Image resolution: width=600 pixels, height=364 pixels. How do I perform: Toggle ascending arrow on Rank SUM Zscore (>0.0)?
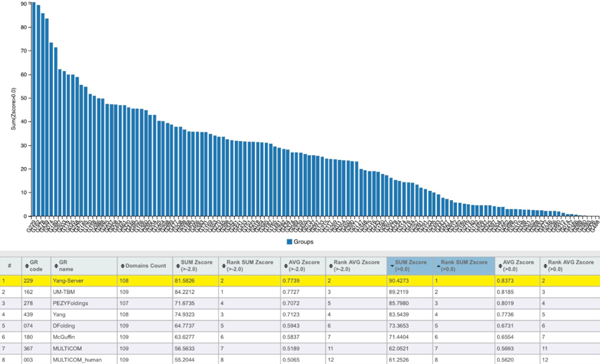[x=438, y=266]
